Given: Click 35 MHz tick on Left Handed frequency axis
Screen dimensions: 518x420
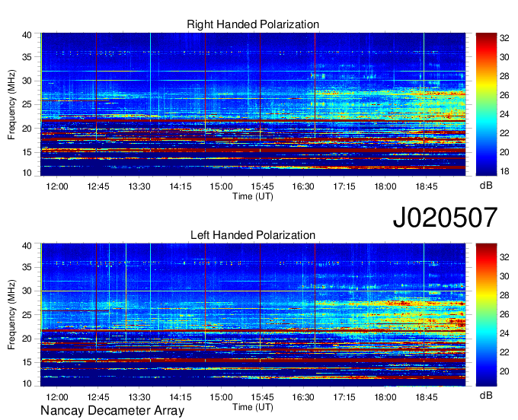Looking at the screenshot, I should tap(27, 267).
